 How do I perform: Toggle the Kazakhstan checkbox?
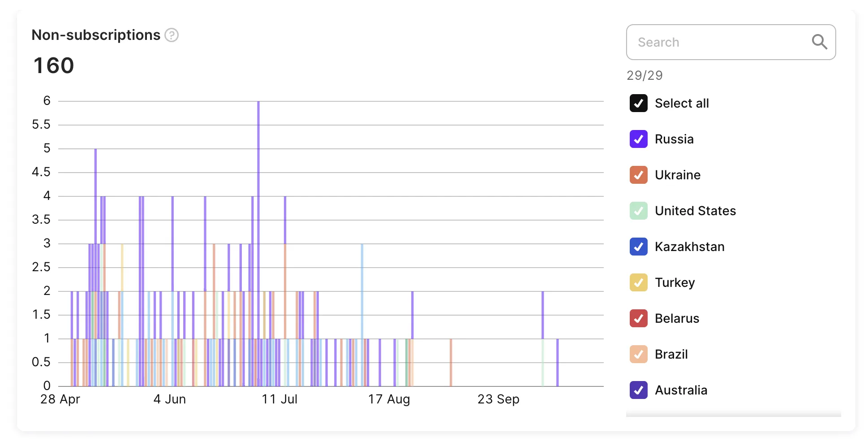tap(638, 247)
